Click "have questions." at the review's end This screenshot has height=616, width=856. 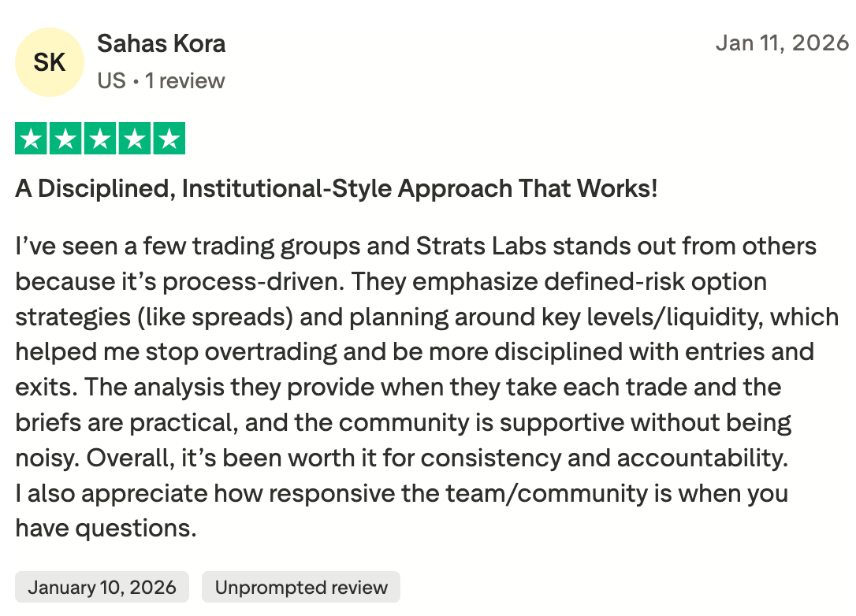tap(106, 529)
